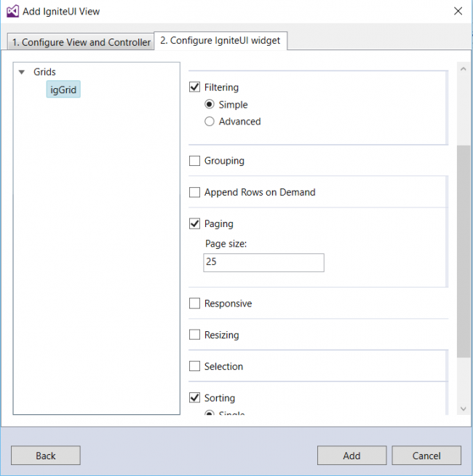Click the vertical scrollbar thumb
Screen dimensions: 473x476
pos(464,251)
